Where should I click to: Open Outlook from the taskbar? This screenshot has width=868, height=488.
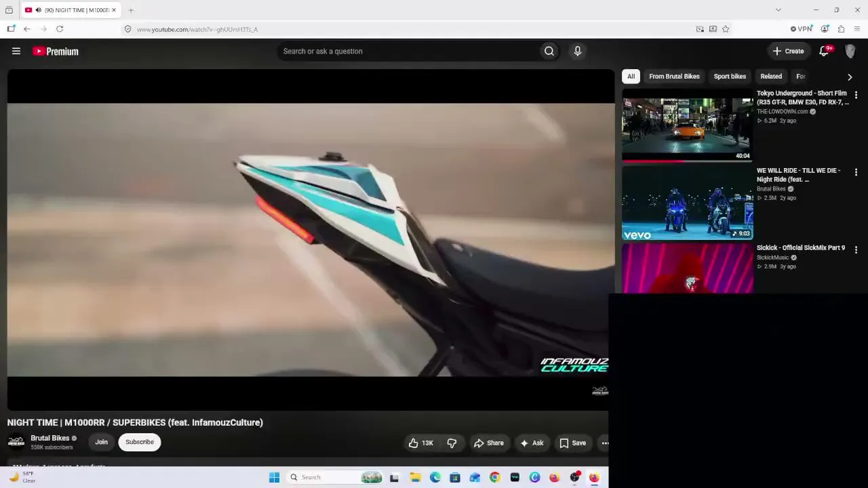tap(475, 477)
